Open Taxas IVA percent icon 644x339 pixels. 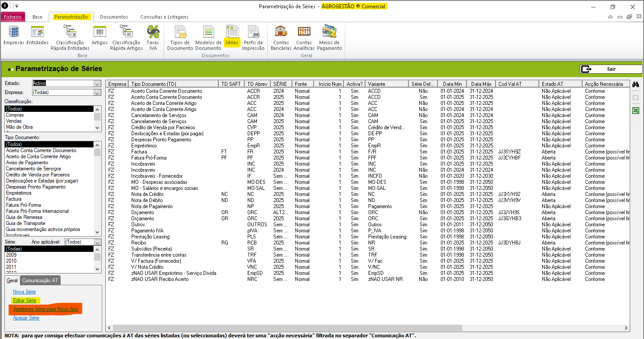pyautogui.click(x=153, y=33)
